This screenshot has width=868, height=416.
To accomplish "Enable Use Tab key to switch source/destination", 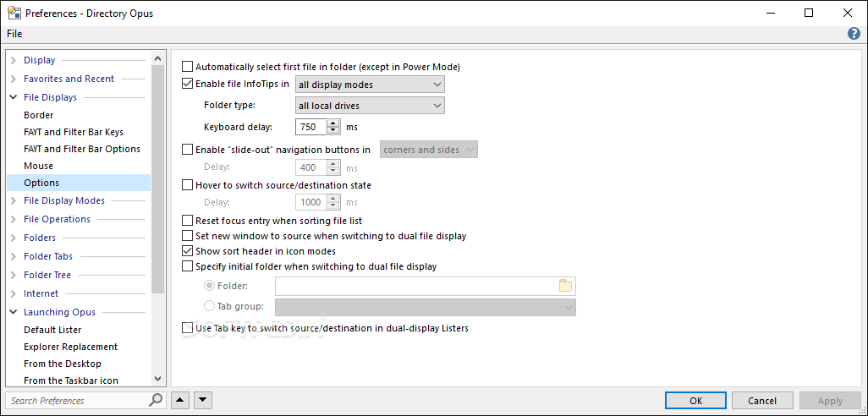I will (188, 328).
